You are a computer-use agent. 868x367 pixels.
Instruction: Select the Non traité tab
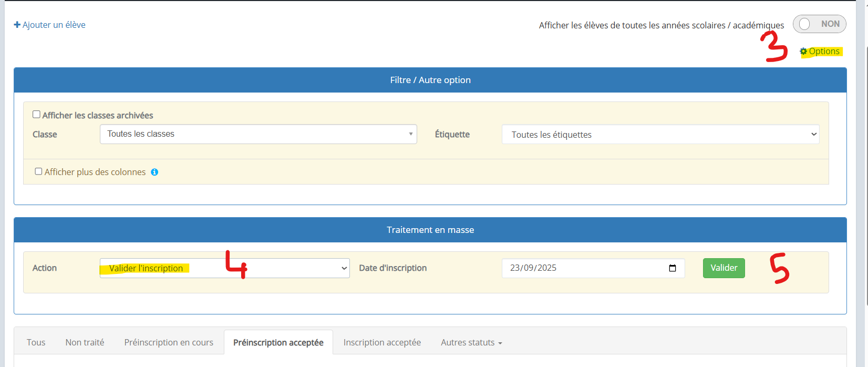point(85,343)
